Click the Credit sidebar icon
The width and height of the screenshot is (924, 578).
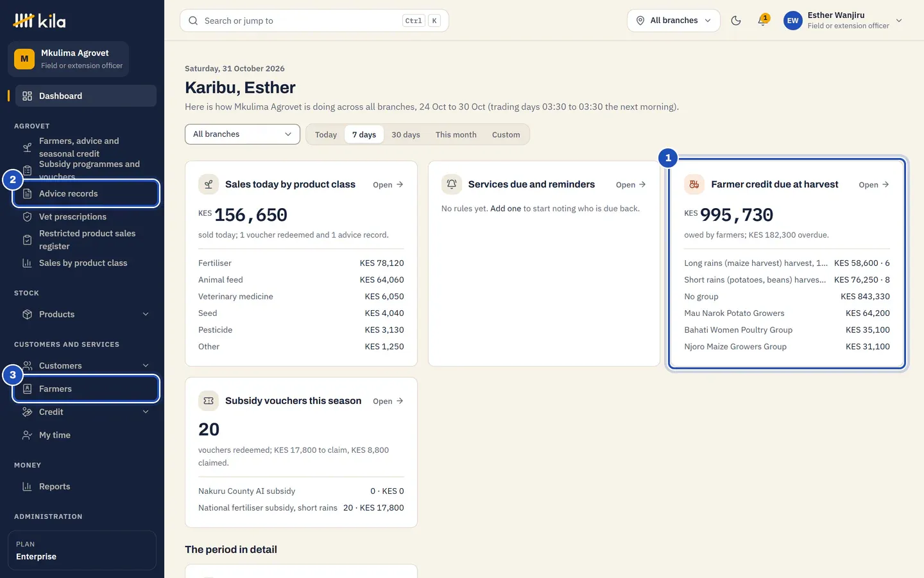(x=28, y=412)
